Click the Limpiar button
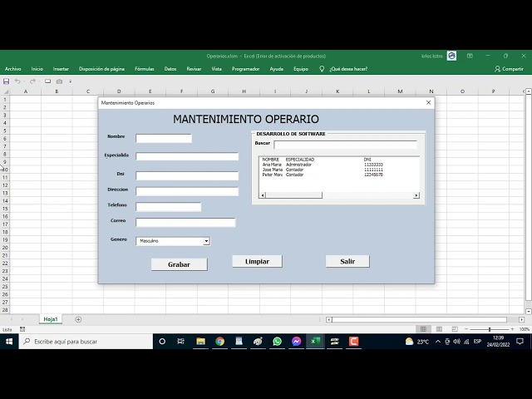Viewport: 532px width, 399px height. tap(257, 262)
